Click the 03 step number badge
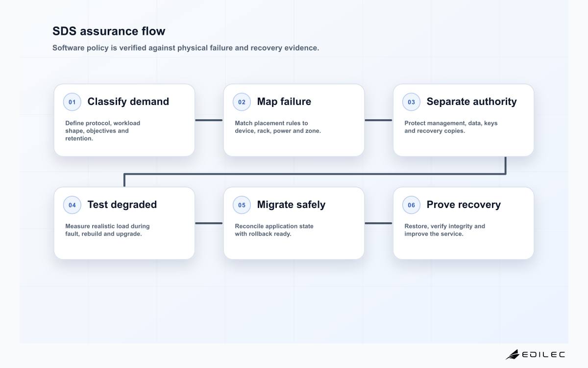 pos(411,102)
